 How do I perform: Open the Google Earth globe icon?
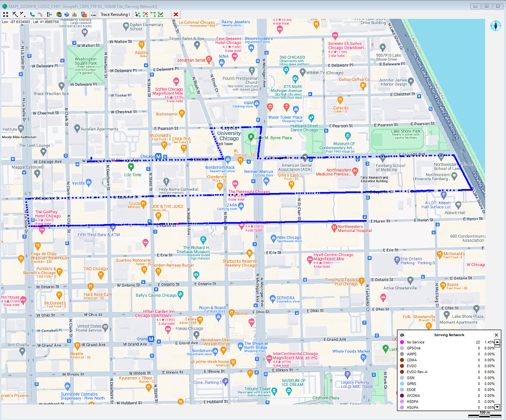click(x=67, y=15)
